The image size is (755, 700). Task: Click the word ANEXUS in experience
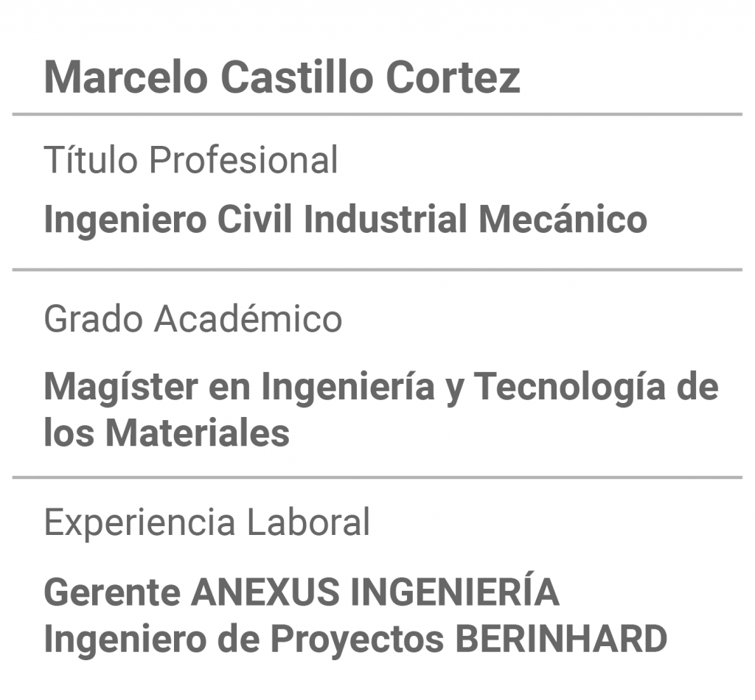pyautogui.click(x=265, y=592)
